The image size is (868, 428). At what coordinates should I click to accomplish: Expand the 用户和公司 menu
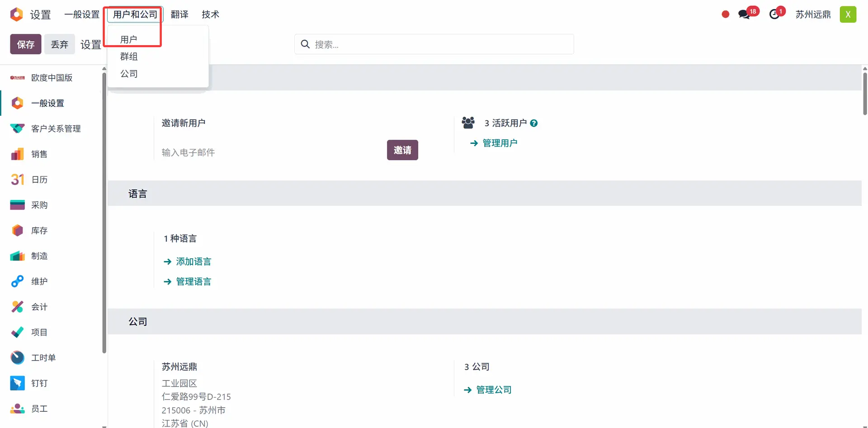(x=135, y=14)
